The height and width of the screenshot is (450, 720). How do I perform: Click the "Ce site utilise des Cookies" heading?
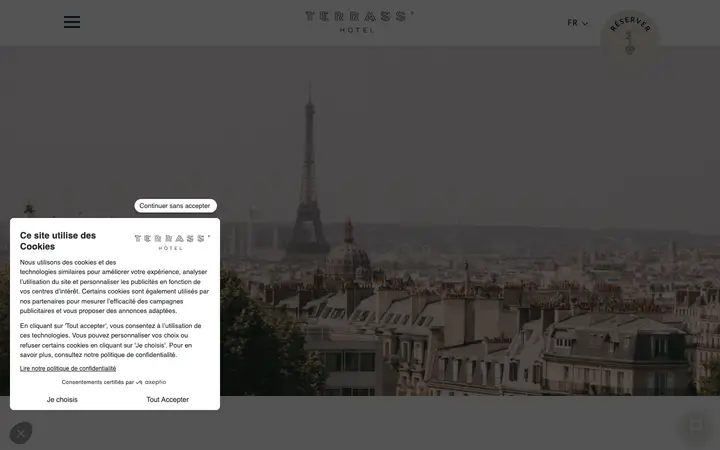pos(58,241)
